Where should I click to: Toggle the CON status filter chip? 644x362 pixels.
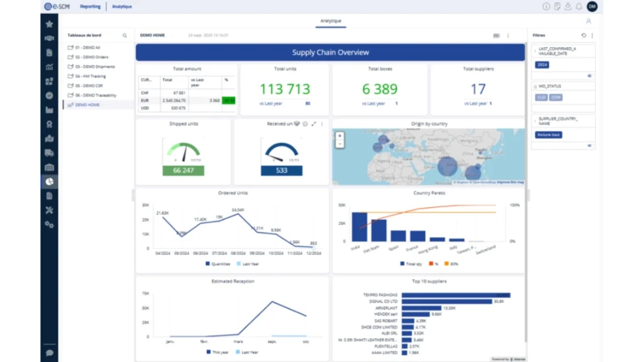click(x=556, y=97)
